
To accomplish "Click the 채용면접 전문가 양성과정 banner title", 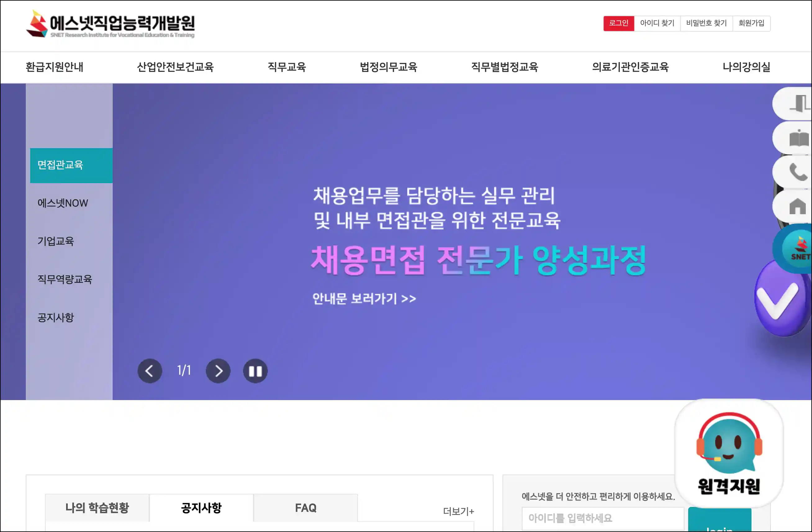I will (479, 260).
